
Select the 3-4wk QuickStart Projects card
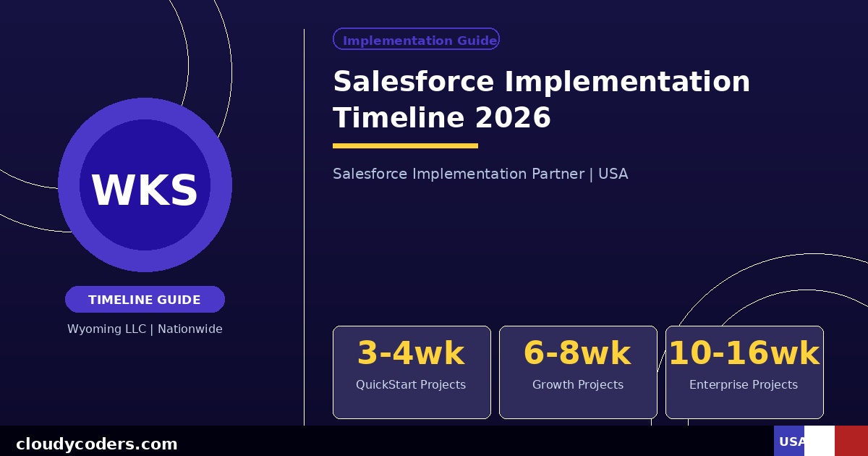pos(412,371)
